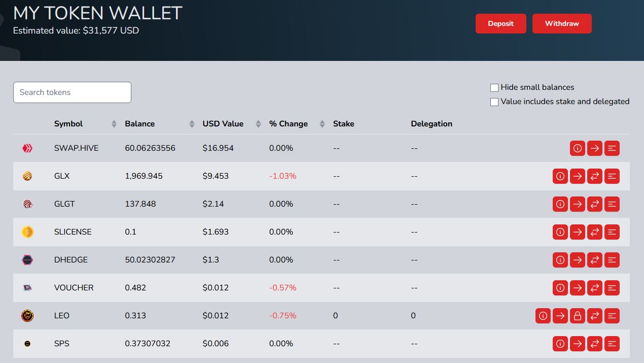View SLICENSE history list icon
Screen dimensions: 644x363
(612, 232)
